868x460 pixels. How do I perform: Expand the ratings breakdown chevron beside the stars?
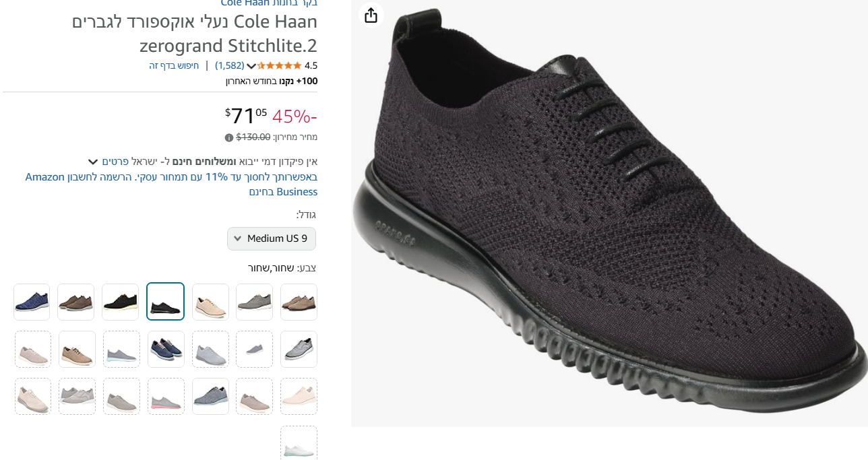coord(251,66)
